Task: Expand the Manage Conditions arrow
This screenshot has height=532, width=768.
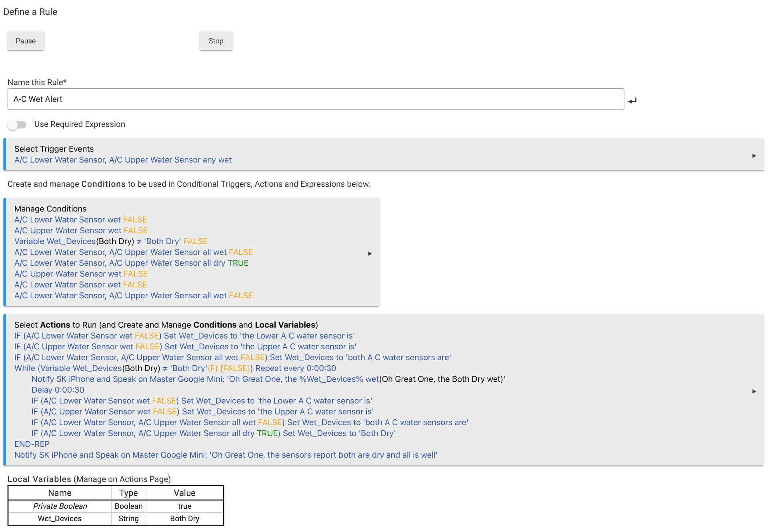Action: pyautogui.click(x=370, y=253)
